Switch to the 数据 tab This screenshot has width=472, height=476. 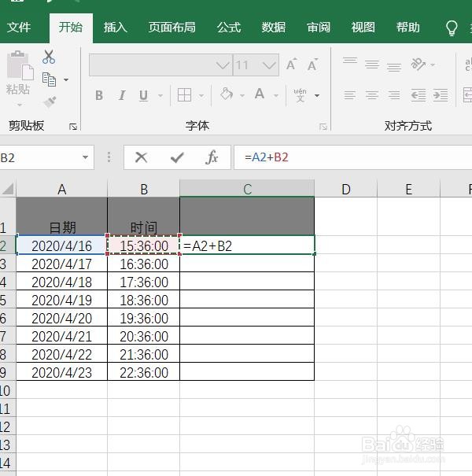click(x=274, y=28)
